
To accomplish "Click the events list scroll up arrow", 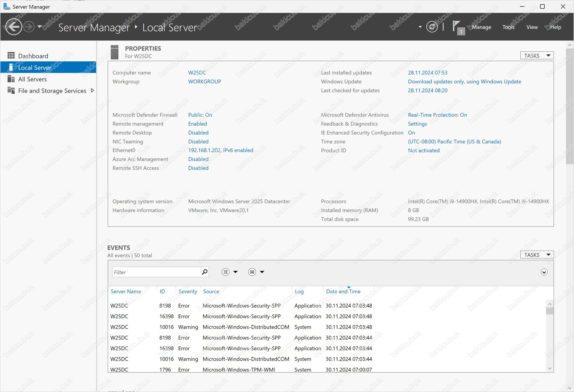I will [x=550, y=304].
